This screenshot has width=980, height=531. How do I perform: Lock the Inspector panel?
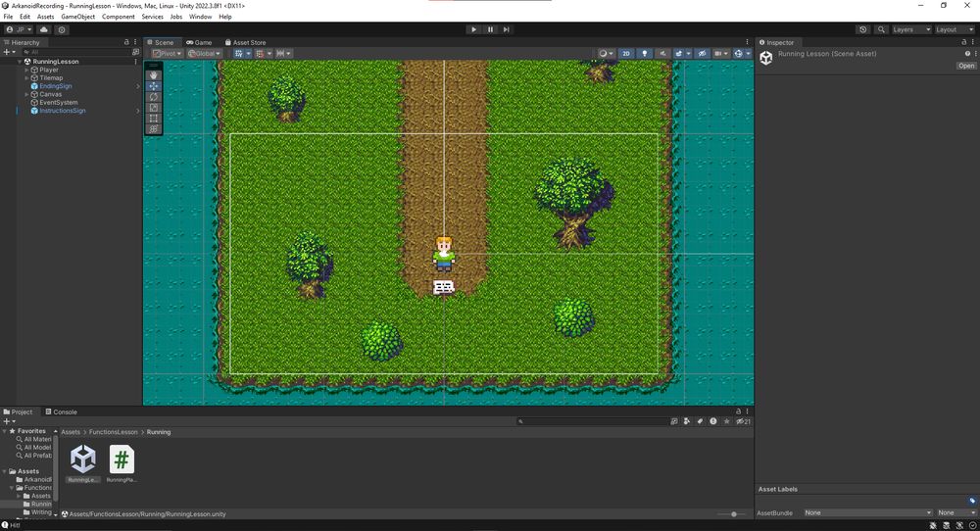(x=963, y=42)
